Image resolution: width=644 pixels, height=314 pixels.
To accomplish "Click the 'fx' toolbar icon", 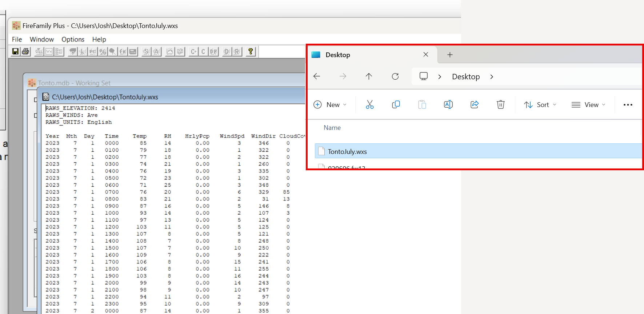I will coord(123,51).
